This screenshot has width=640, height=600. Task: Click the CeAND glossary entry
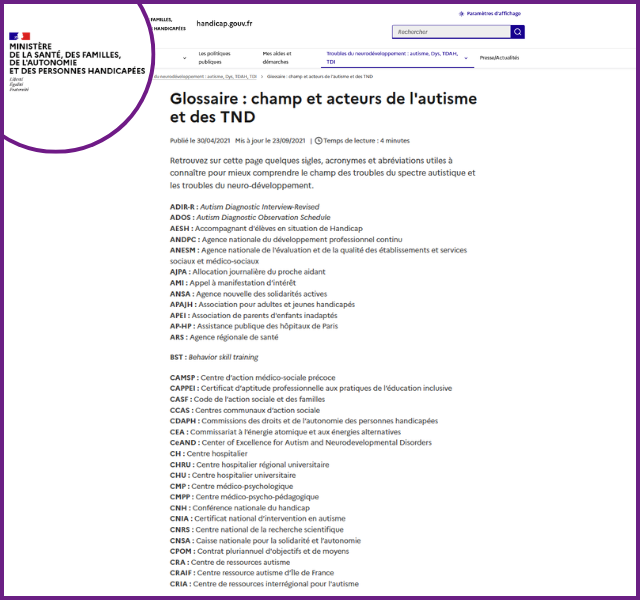(x=301, y=442)
